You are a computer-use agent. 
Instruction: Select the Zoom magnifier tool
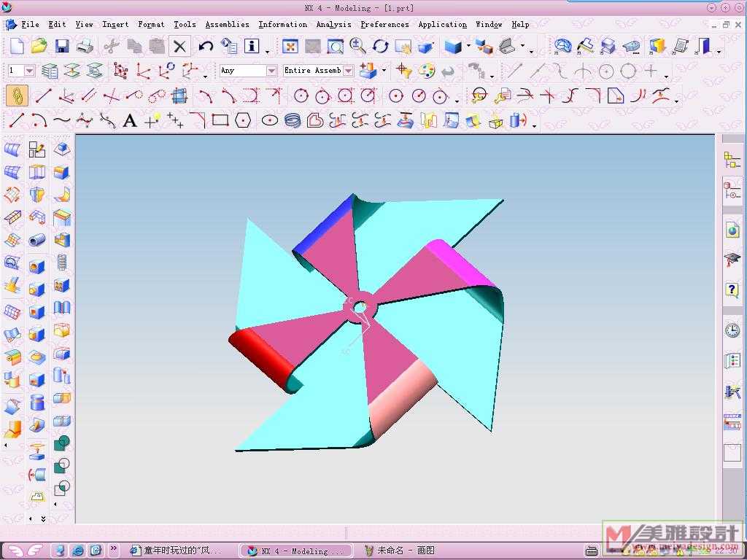coord(357,46)
